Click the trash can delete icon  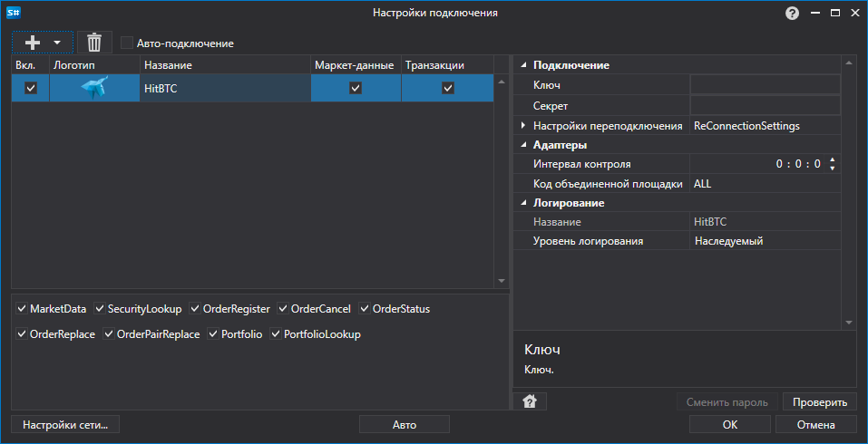click(x=94, y=43)
